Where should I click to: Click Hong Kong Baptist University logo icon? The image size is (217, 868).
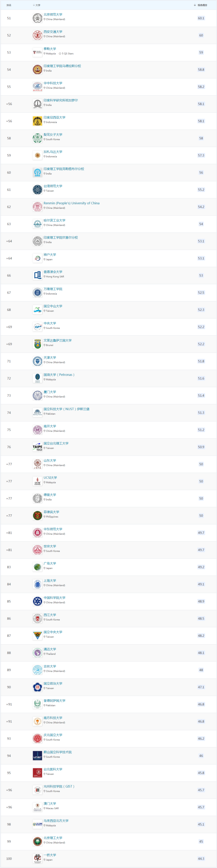pos(37,275)
